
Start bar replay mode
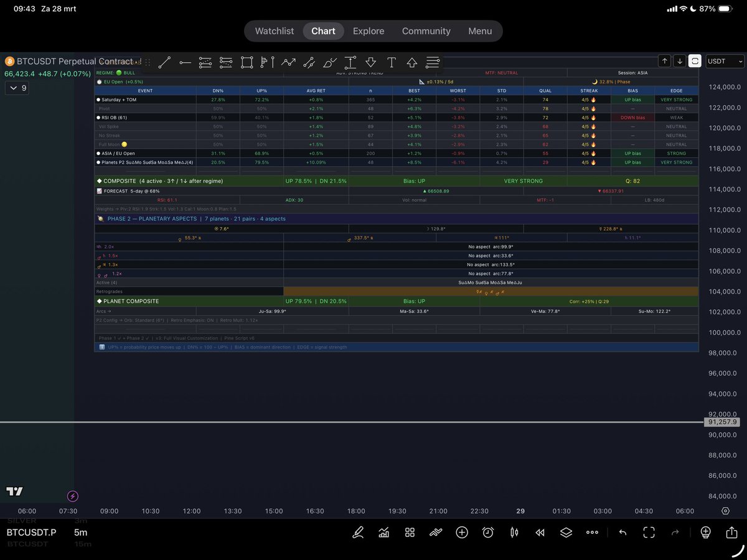click(x=540, y=533)
